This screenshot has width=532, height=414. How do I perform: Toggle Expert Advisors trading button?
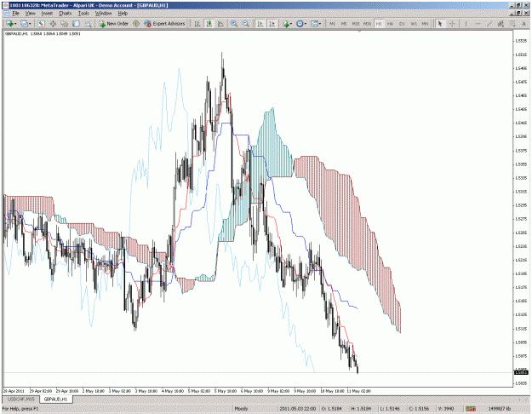(x=164, y=24)
